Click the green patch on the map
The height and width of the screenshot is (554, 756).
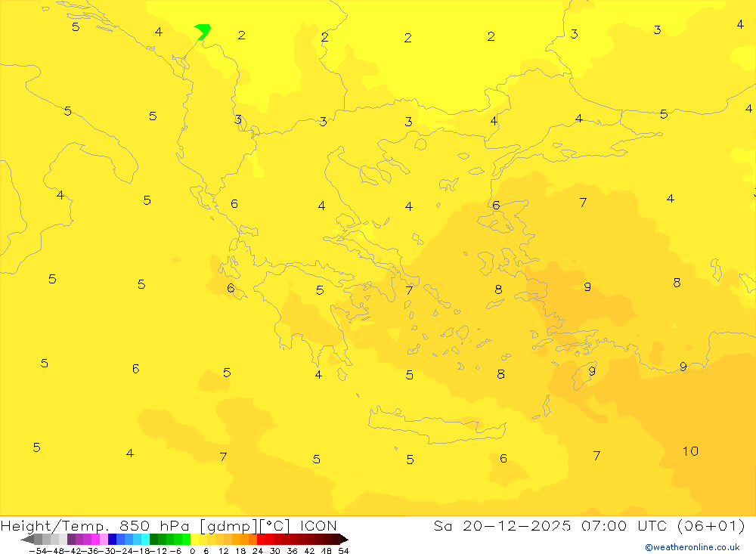pos(203,31)
